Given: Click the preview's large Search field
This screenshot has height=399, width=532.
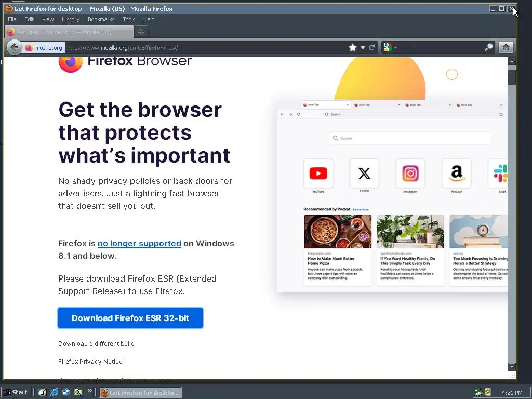Looking at the screenshot, I should pyautogui.click(x=410, y=138).
